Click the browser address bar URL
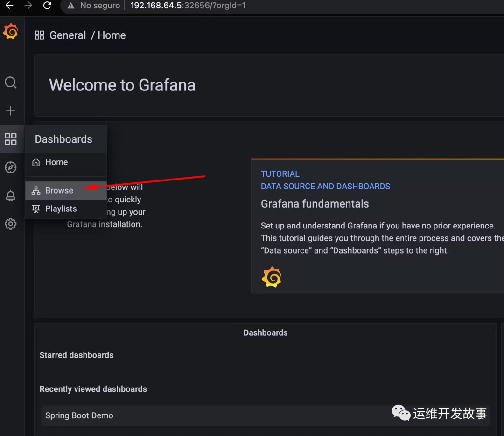Screen dimensions: 504x436 click(188, 6)
